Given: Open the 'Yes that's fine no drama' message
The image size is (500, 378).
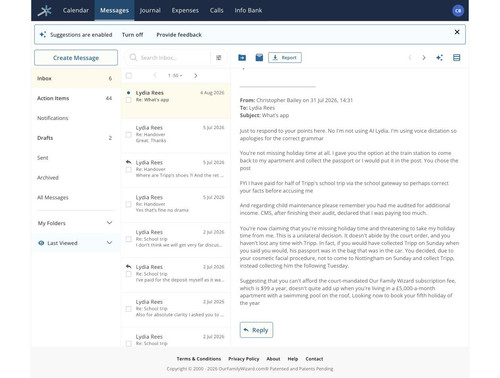Looking at the screenshot, I should [x=176, y=204].
